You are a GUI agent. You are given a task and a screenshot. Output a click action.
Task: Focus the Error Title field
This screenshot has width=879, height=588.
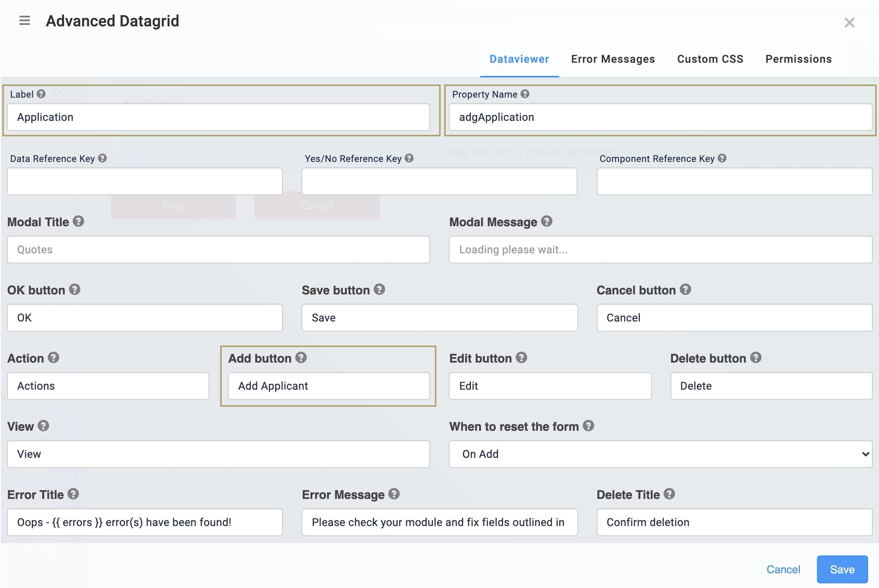point(145,522)
